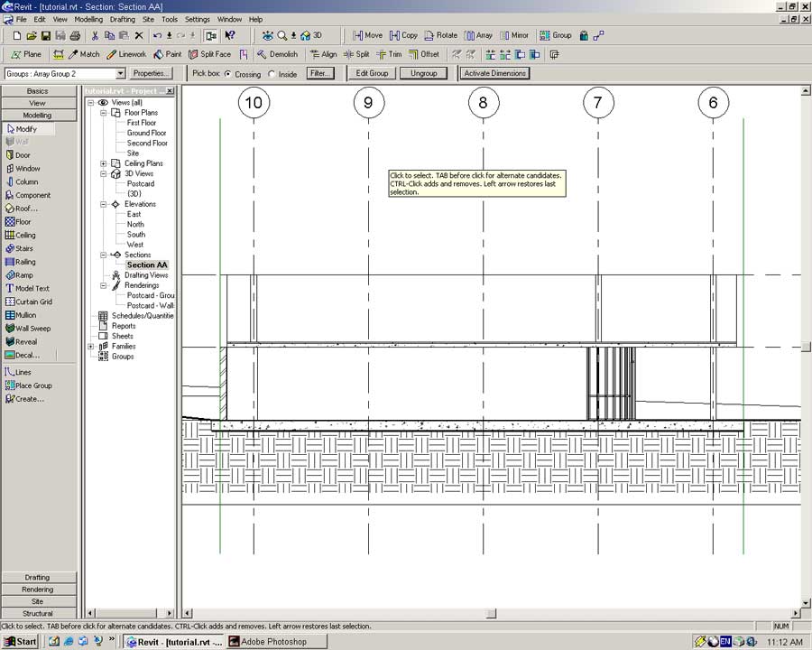Use the Linework tool
Screen dimensions: 812x650
click(x=125, y=54)
